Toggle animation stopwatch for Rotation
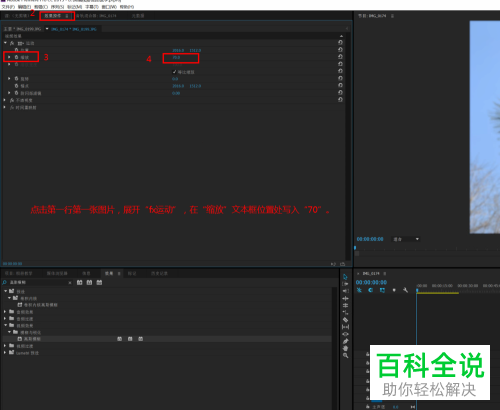Viewport: 500px width, 410px height. (x=16, y=79)
